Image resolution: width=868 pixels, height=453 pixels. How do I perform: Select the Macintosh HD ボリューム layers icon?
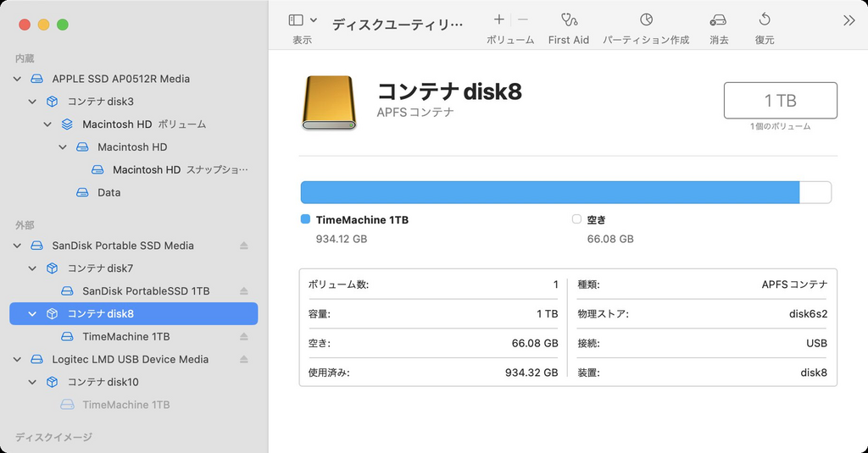point(67,124)
